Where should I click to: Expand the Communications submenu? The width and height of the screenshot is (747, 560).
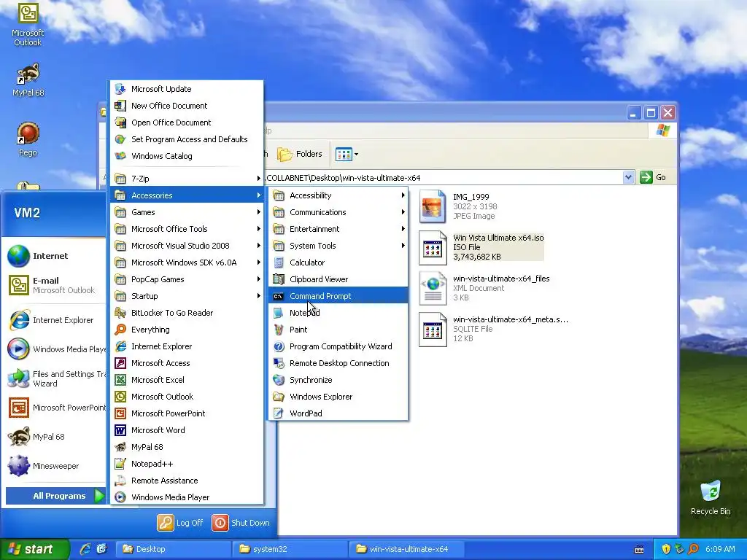pos(338,212)
